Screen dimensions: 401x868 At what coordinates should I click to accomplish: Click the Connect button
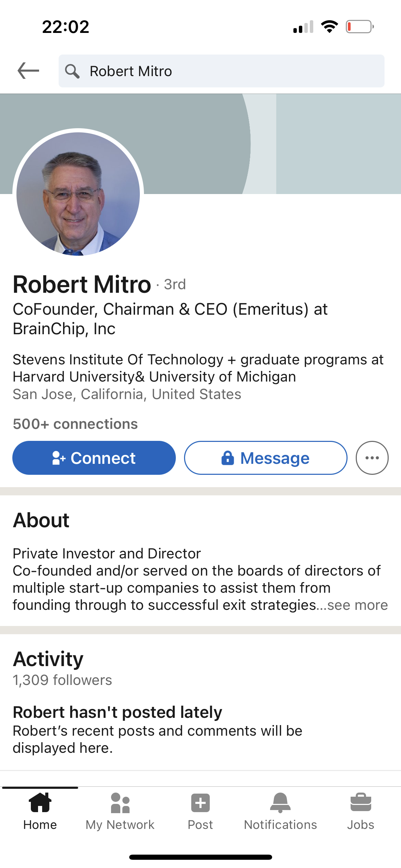pyautogui.click(x=94, y=458)
